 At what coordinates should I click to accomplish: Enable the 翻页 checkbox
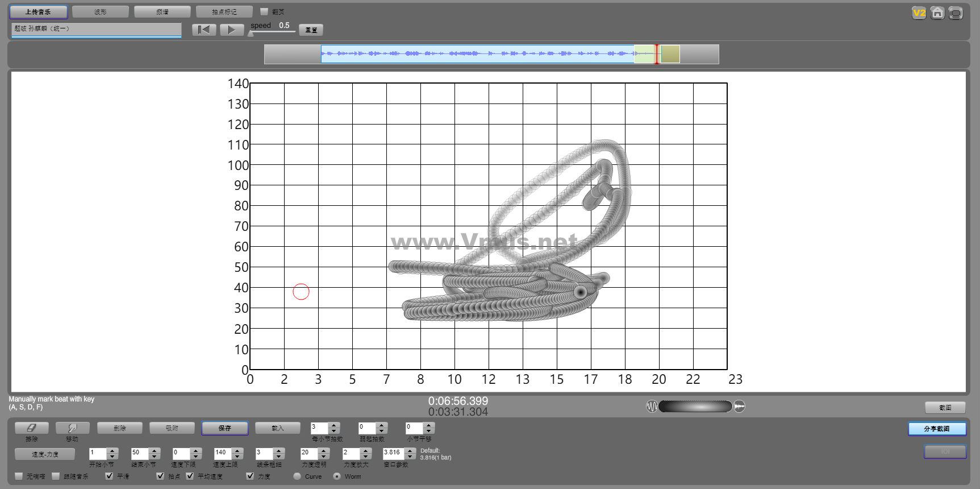[264, 11]
